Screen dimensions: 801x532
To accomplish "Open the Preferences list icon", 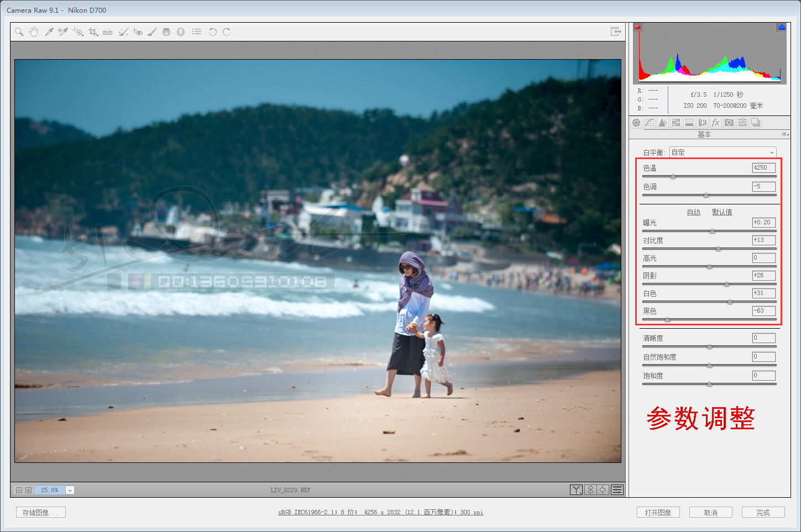I will pos(197,32).
